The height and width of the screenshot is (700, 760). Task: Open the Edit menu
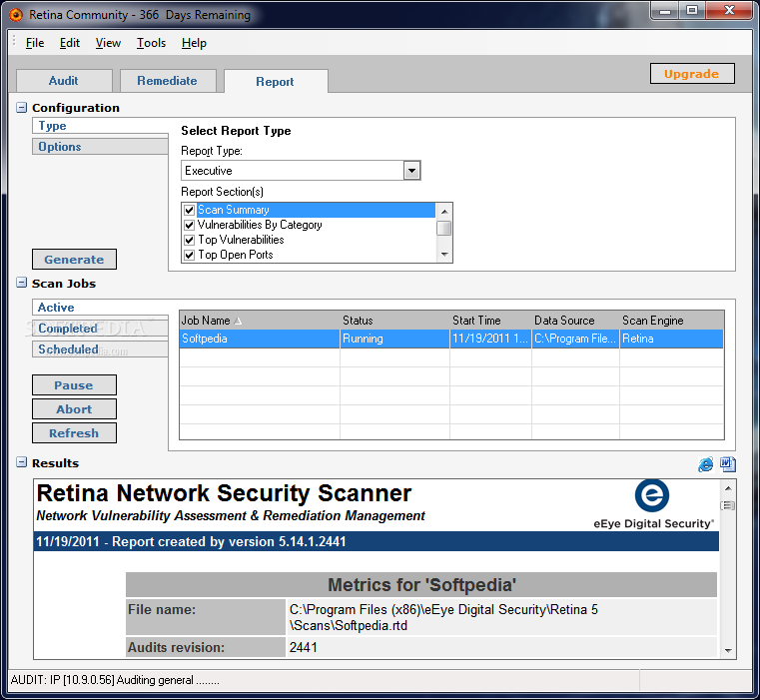coord(70,43)
